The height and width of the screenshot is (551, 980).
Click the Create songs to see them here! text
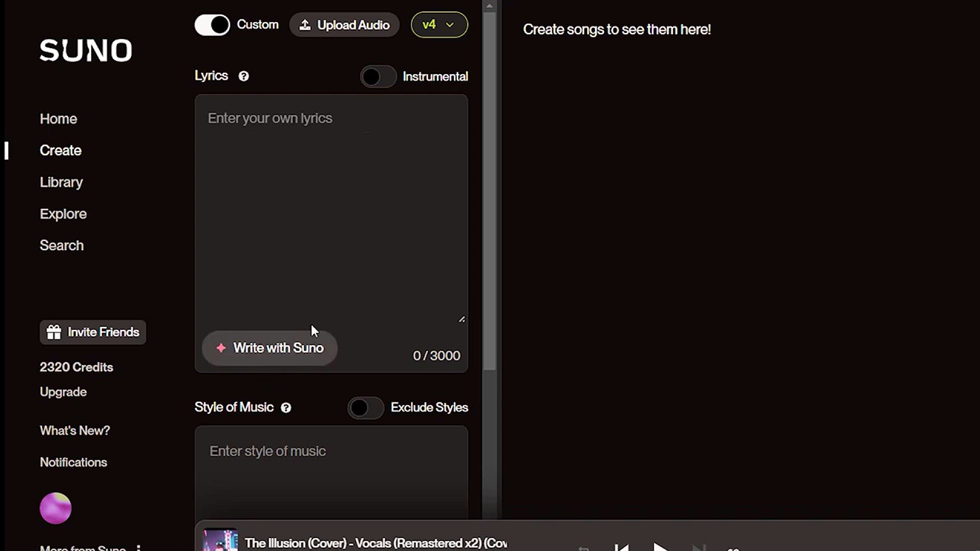click(617, 30)
